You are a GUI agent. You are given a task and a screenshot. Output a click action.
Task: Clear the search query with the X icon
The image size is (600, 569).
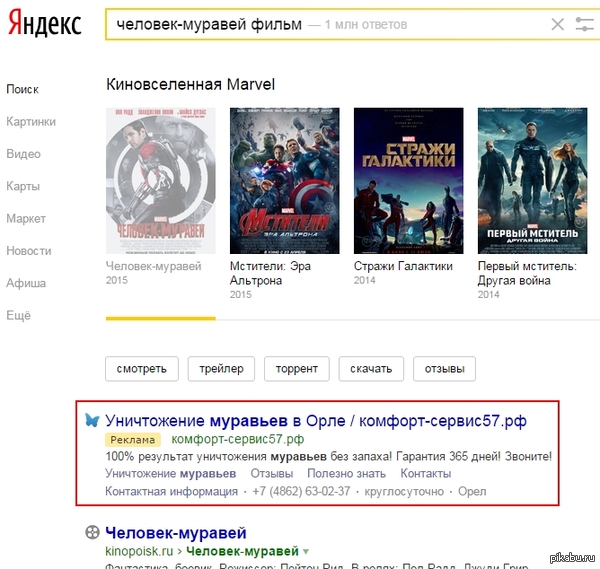pos(558,24)
